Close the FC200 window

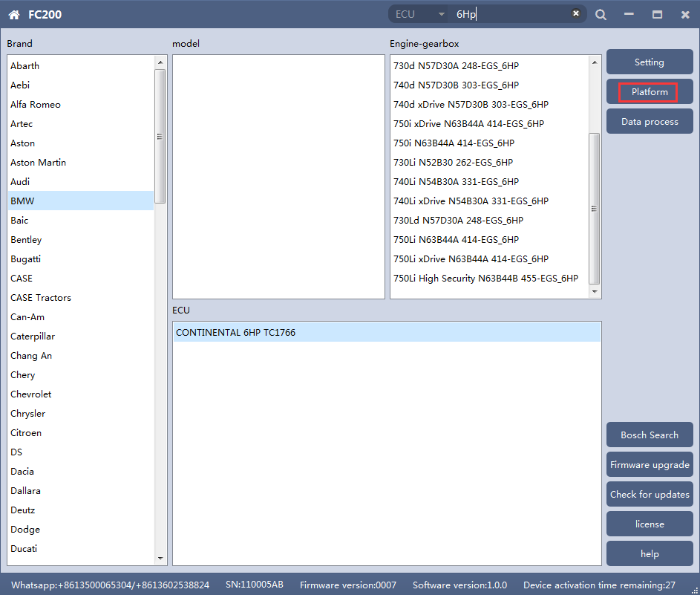(x=685, y=15)
